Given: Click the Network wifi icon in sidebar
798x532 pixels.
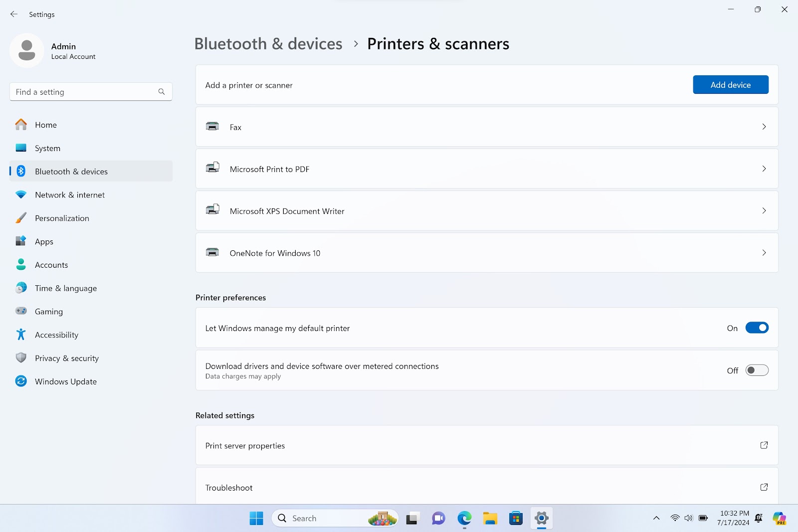Looking at the screenshot, I should (21, 194).
